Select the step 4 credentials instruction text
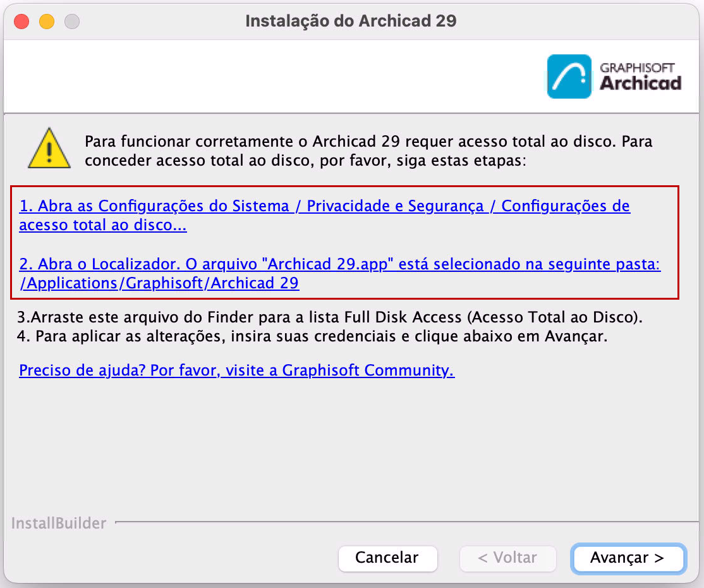This screenshot has height=588, width=704. click(312, 336)
